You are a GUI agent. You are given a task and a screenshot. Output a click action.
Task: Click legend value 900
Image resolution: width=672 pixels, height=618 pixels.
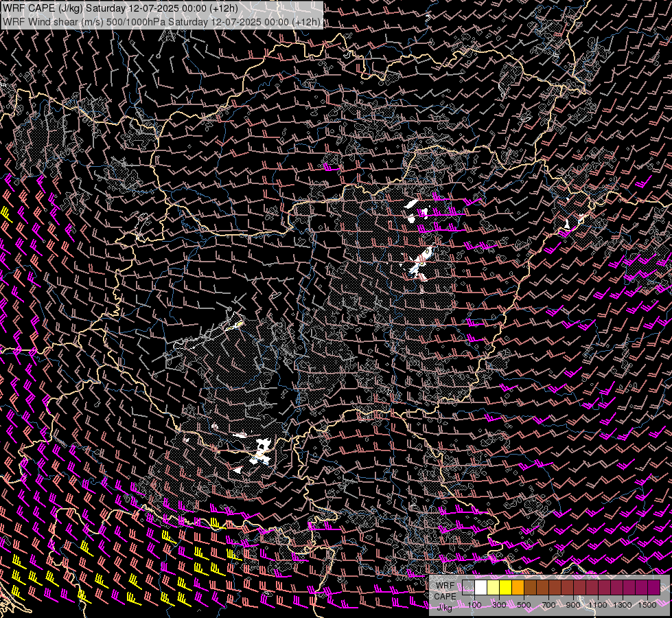coord(573,605)
